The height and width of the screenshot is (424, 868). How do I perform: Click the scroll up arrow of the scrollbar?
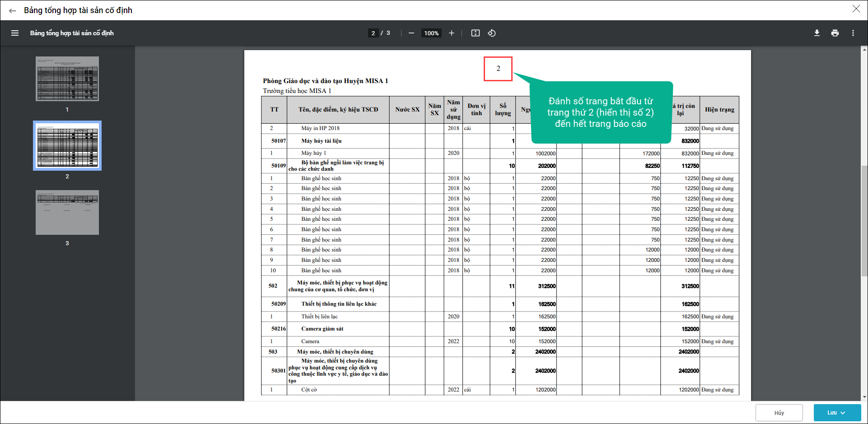point(864,49)
